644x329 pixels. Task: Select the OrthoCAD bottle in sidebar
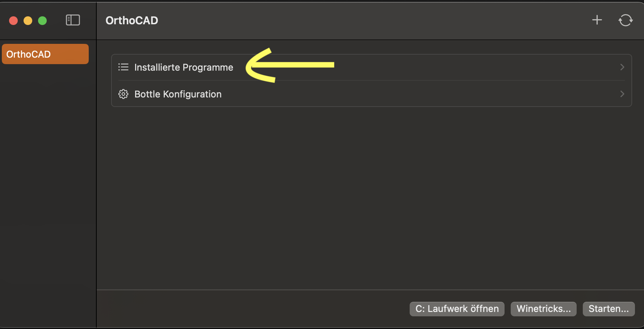(x=45, y=54)
